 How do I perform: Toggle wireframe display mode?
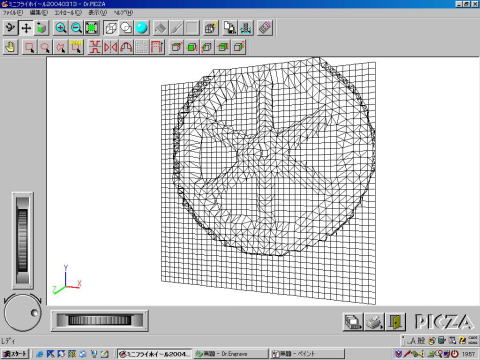pos(111,28)
